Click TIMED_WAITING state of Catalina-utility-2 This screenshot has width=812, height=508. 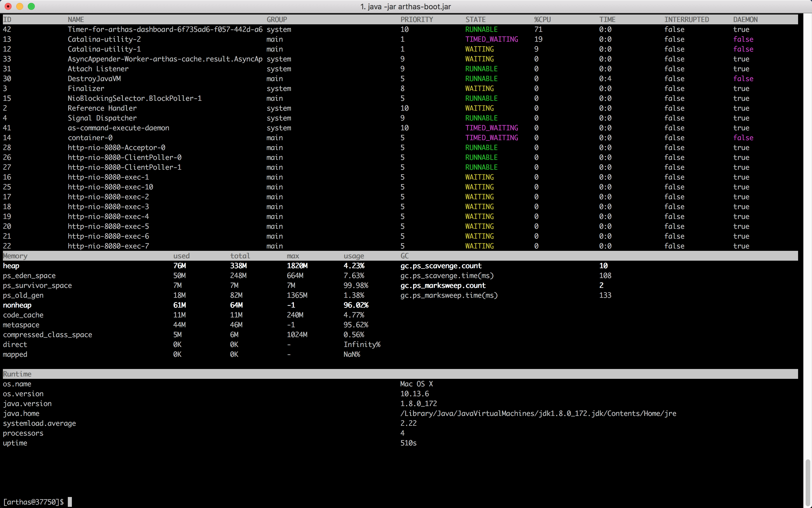pos(491,39)
